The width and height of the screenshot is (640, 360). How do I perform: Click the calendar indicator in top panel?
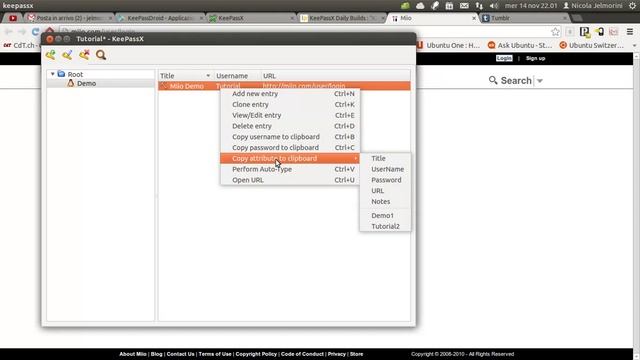[449, 6]
